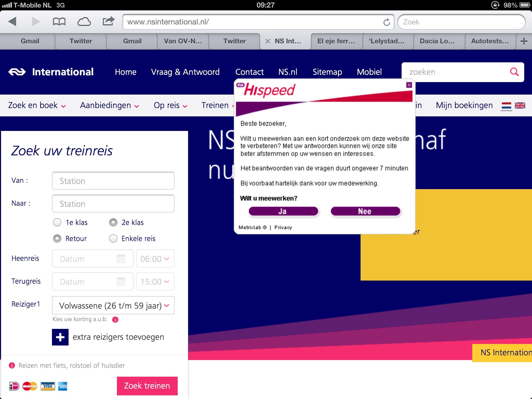
Task: Open NS.nl in the top navigation
Action: [x=288, y=72]
